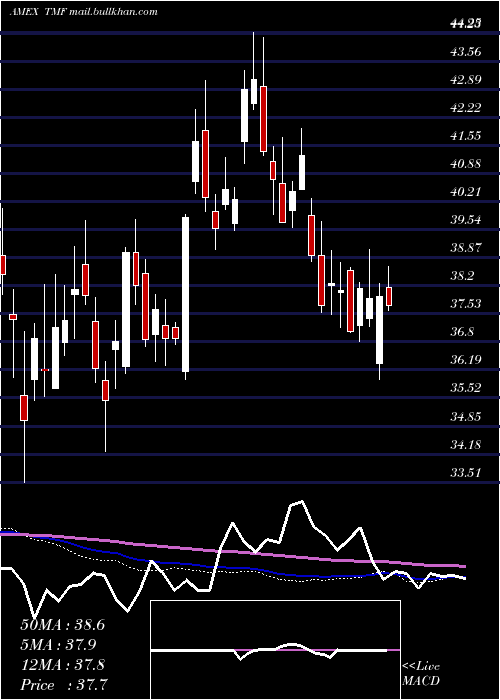Select the 40.88 price axis label
The height and width of the screenshot is (700, 500).
466,164
